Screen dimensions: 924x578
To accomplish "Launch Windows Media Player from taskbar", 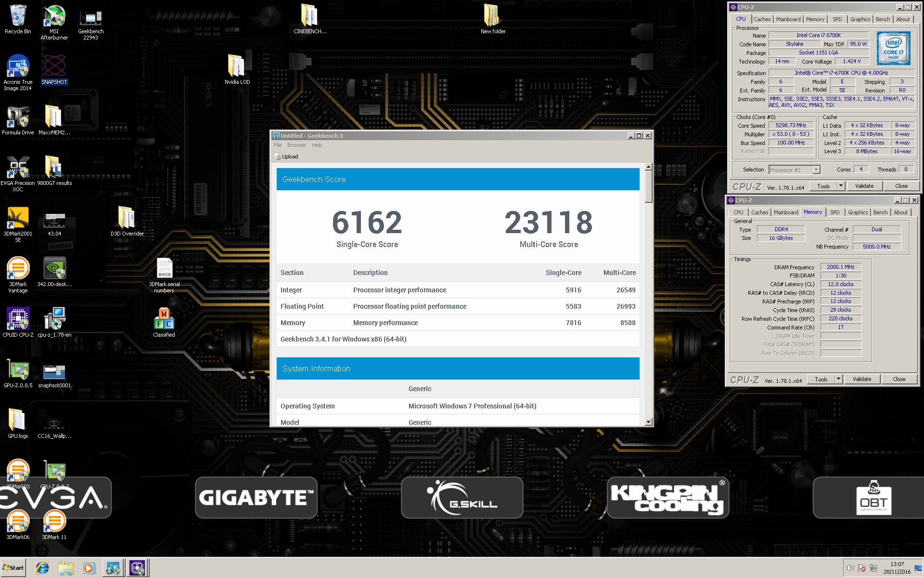I will click(89, 568).
